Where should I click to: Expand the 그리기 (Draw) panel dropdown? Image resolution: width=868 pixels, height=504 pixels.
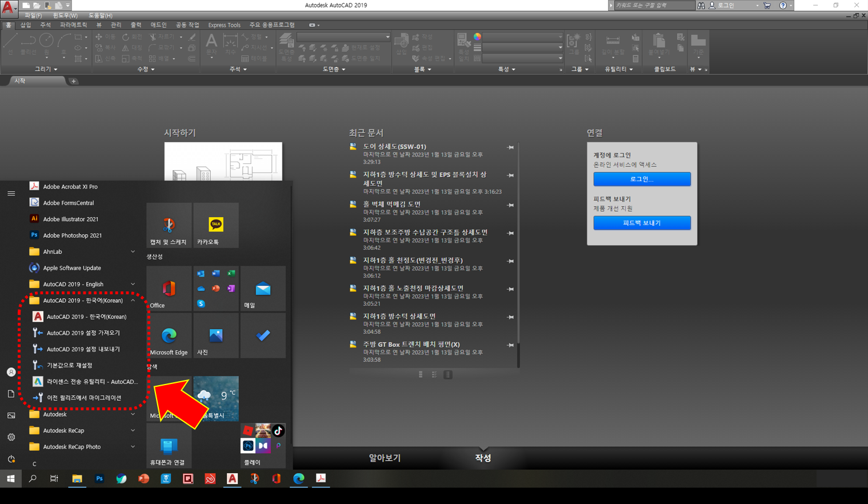coord(46,69)
